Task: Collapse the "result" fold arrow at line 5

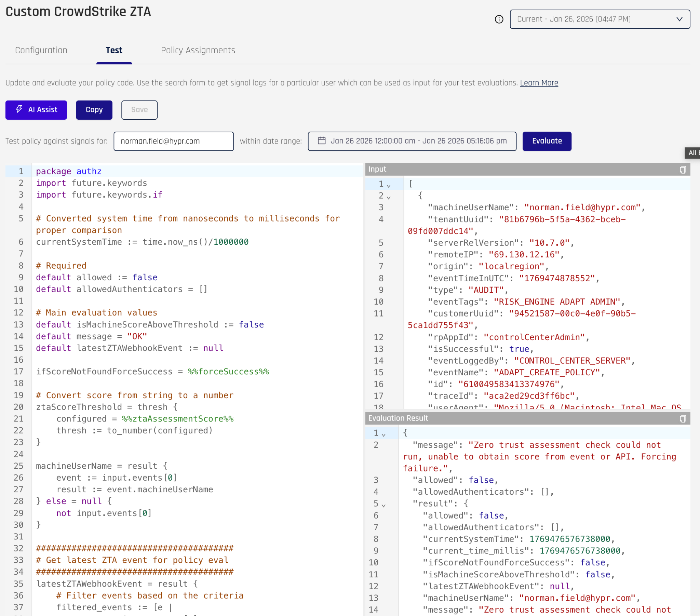Action: click(383, 505)
